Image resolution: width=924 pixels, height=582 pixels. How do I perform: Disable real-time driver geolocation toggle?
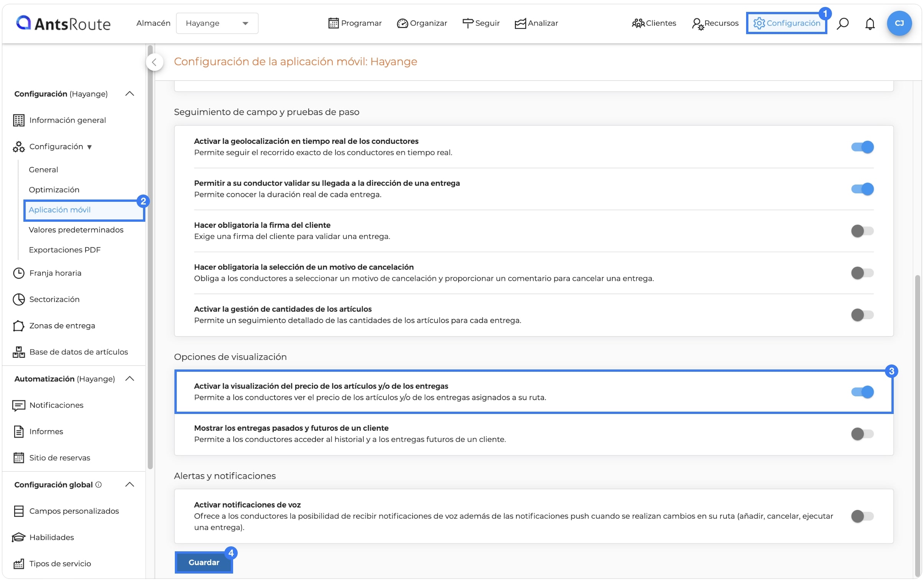coord(862,147)
